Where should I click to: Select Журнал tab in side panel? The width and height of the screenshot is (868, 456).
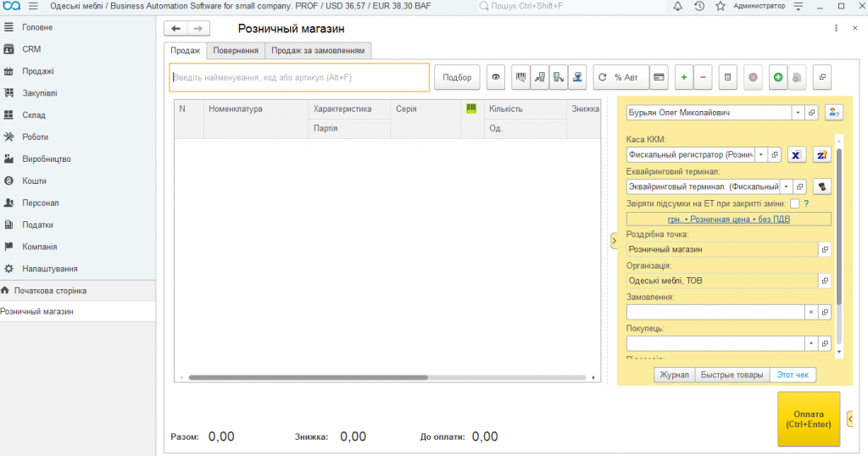(674, 375)
